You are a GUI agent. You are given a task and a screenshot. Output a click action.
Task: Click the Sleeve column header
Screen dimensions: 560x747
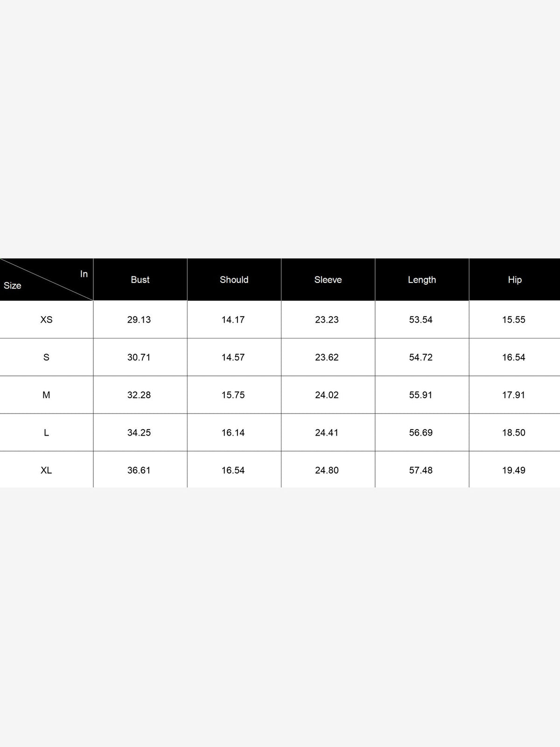(x=328, y=280)
